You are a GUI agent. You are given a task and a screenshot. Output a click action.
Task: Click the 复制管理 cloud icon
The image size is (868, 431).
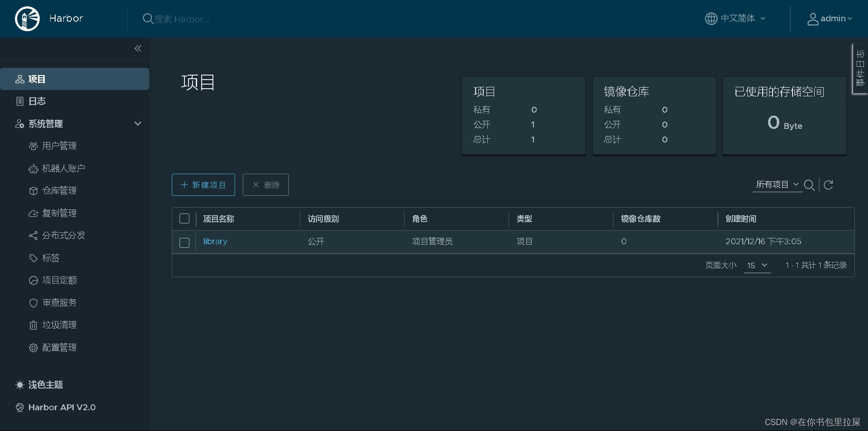33,213
